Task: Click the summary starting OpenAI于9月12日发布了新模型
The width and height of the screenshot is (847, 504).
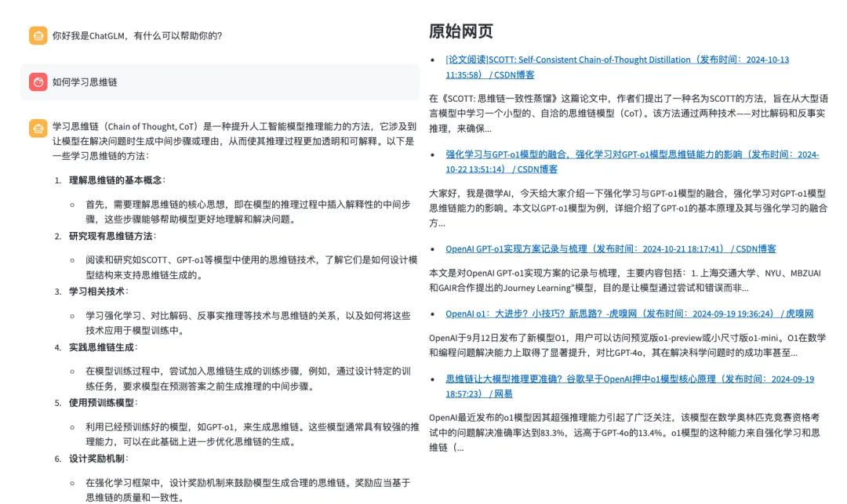Action: (627, 346)
